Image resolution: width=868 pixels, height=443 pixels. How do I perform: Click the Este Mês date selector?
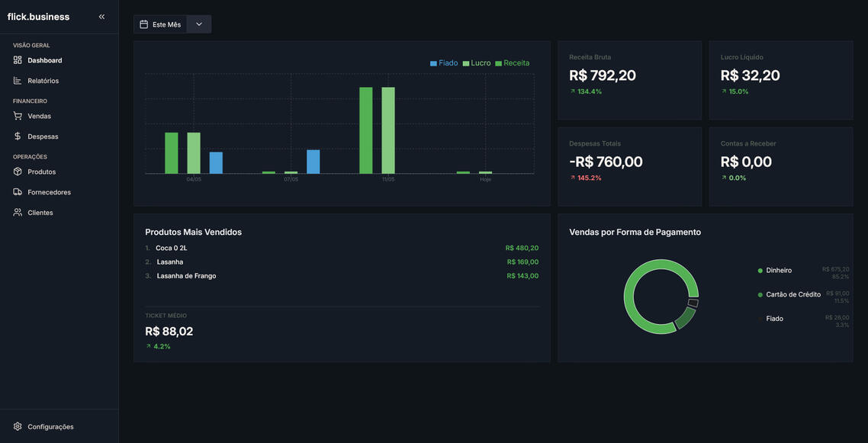pyautogui.click(x=160, y=24)
